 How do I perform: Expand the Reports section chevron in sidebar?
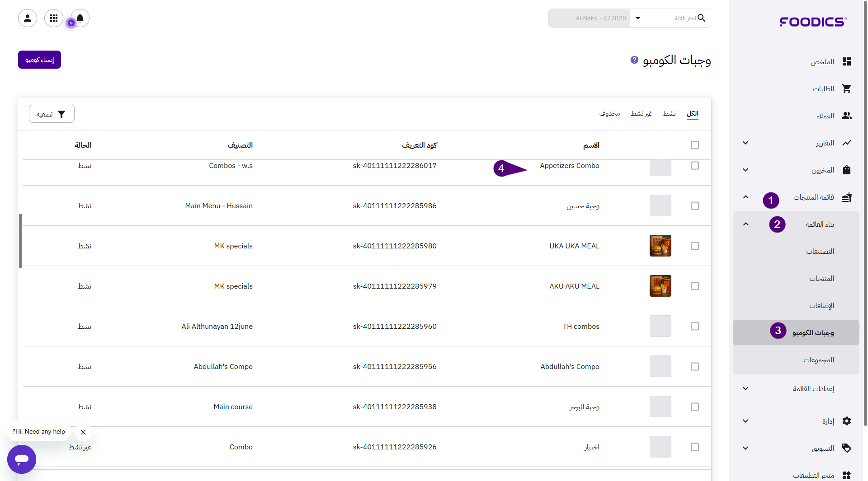point(745,143)
